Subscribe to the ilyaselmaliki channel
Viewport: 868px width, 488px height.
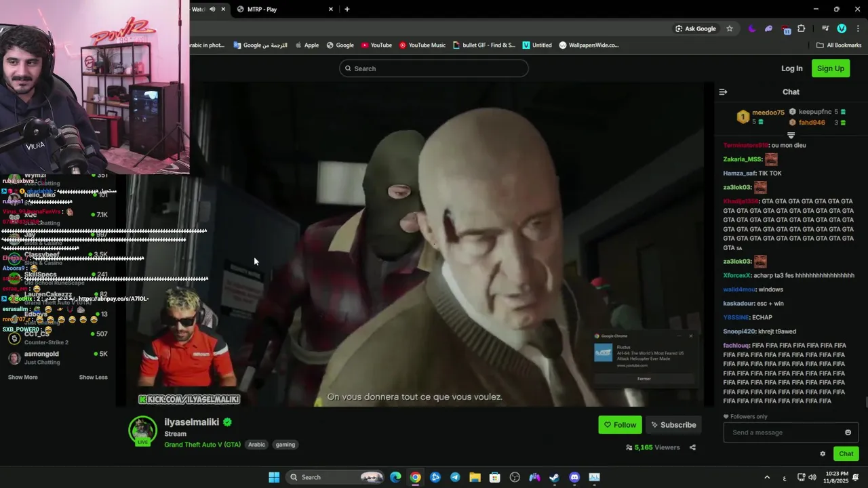tap(673, 425)
